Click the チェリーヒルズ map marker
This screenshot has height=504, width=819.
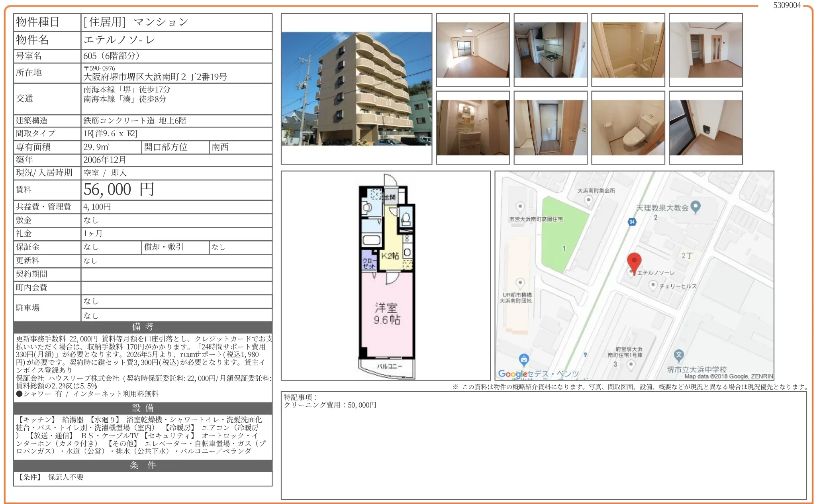coord(652,285)
